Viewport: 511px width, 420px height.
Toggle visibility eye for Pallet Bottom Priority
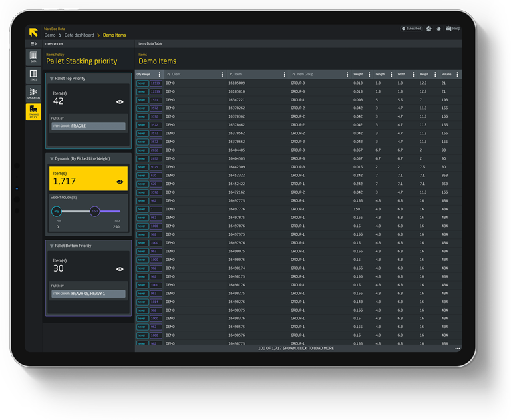120,269
